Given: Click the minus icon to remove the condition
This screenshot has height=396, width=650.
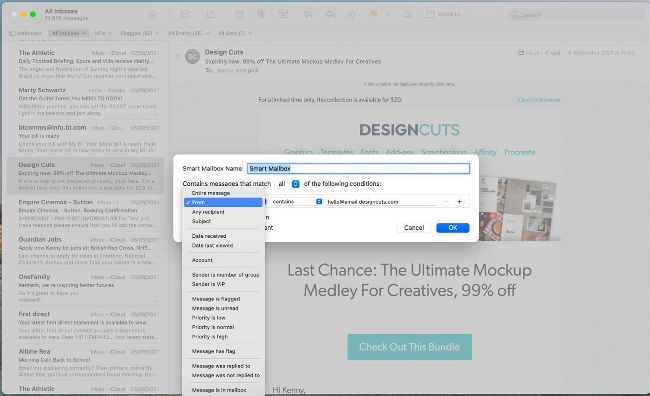Looking at the screenshot, I should pyautogui.click(x=446, y=202).
